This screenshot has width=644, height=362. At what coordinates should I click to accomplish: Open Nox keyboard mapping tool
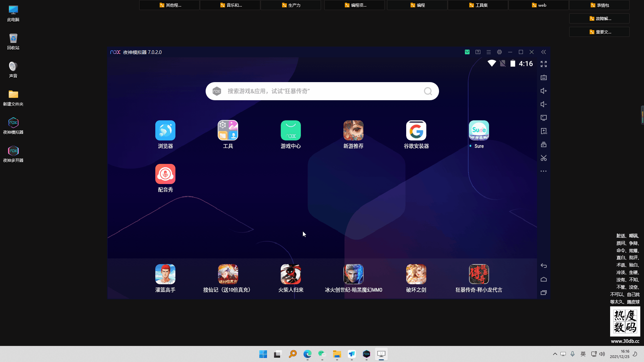pos(544,77)
